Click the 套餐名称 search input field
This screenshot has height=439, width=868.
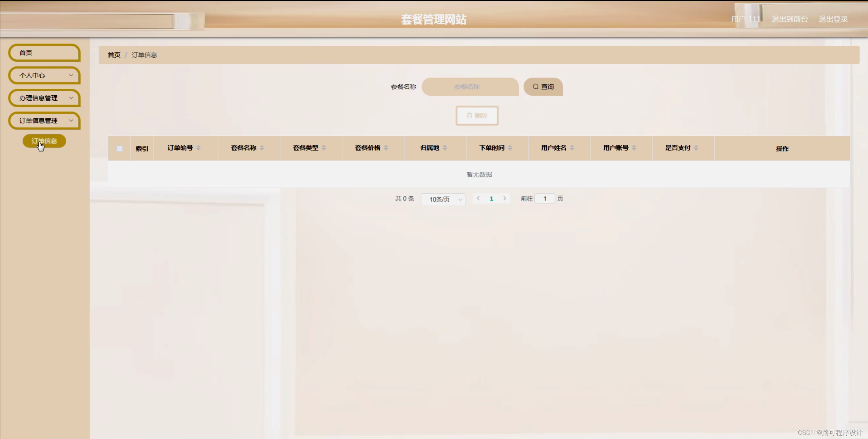pyautogui.click(x=470, y=87)
